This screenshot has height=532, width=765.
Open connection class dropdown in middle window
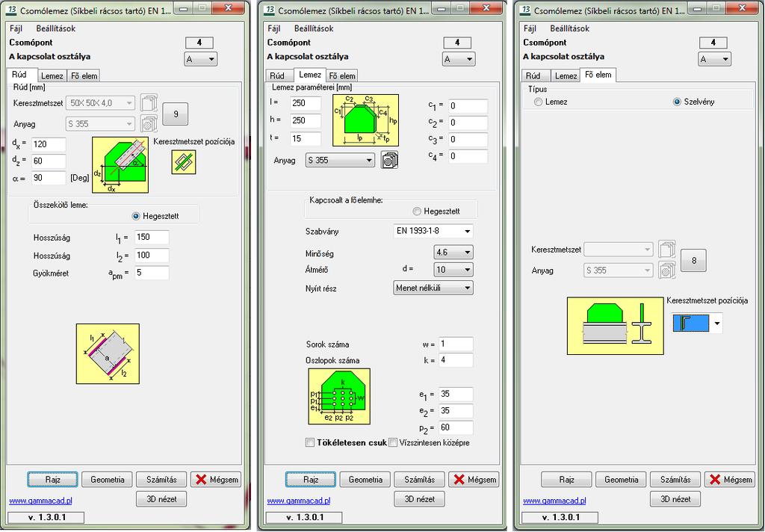[459, 59]
